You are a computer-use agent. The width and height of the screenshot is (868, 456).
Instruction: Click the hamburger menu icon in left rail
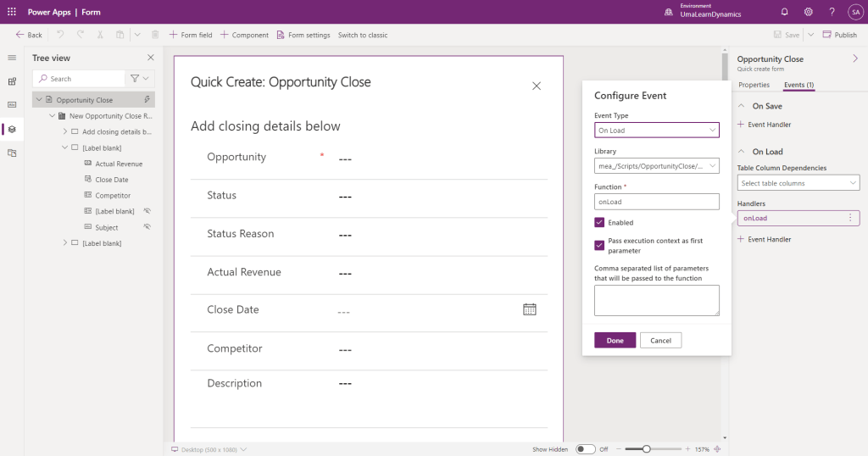pyautogui.click(x=12, y=58)
